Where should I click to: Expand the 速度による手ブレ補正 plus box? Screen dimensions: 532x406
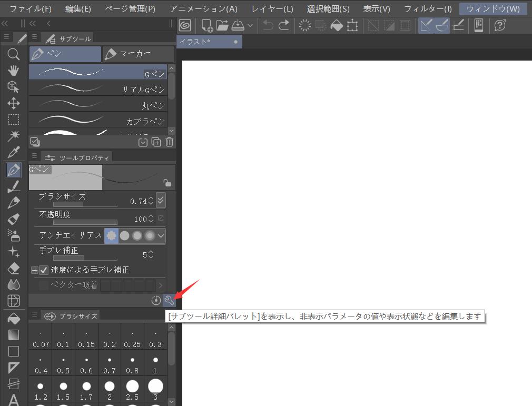pyautogui.click(x=35, y=270)
